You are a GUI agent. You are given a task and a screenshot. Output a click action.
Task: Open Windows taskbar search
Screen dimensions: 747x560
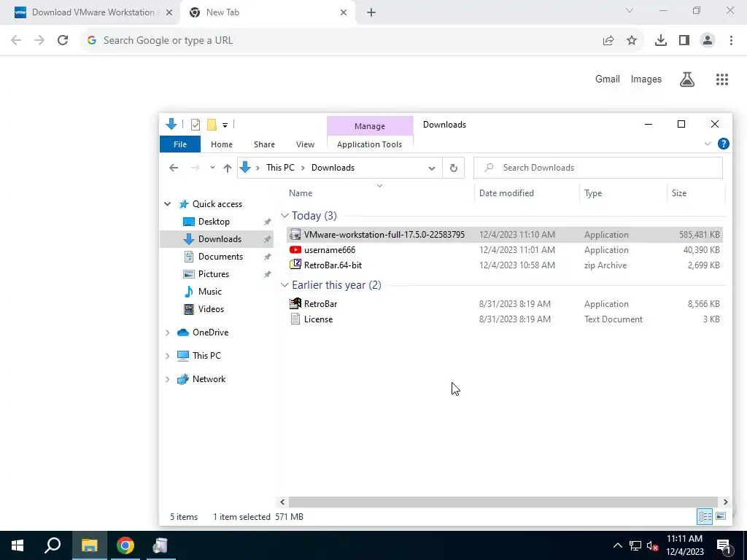[53, 545]
